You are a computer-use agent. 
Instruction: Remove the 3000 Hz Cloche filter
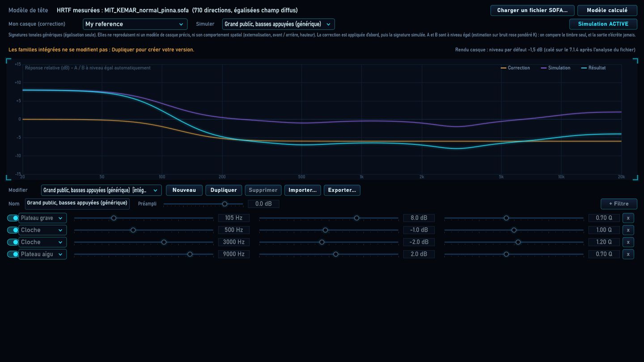628,242
